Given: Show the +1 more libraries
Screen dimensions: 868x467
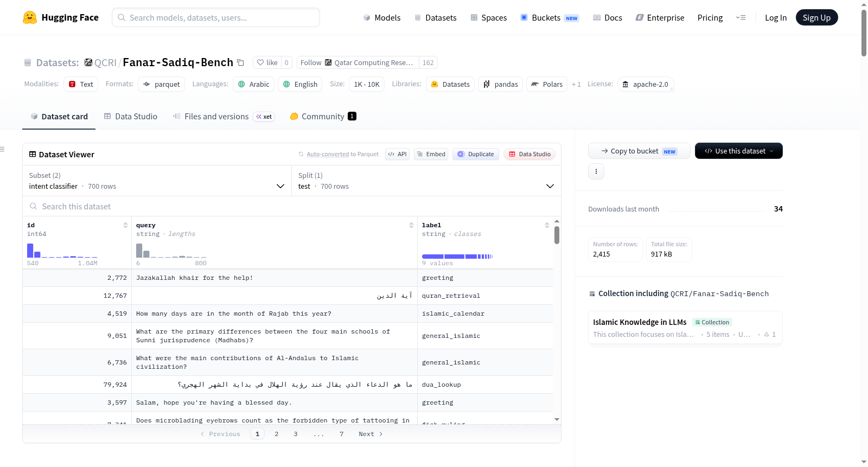Looking at the screenshot, I should pyautogui.click(x=576, y=84).
